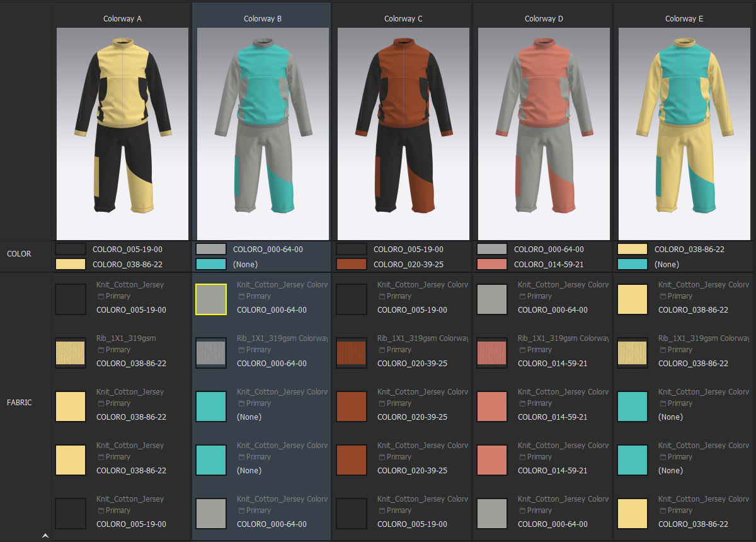Click the Rib_1X1_319gsm fabric texture icon in Colorway A

click(71, 353)
